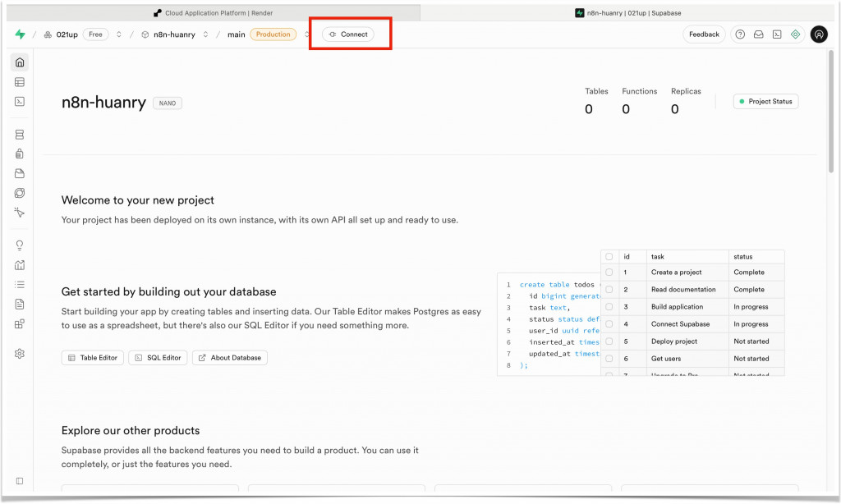Screen dimensions: 841x504
Task: Open Project Settings gear in sidebar
Action: [x=20, y=354]
